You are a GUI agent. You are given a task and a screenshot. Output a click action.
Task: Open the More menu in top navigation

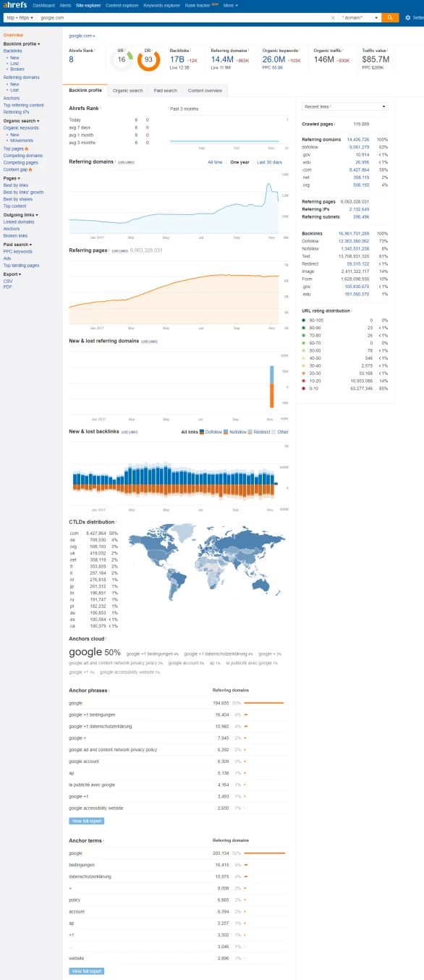pos(230,5)
